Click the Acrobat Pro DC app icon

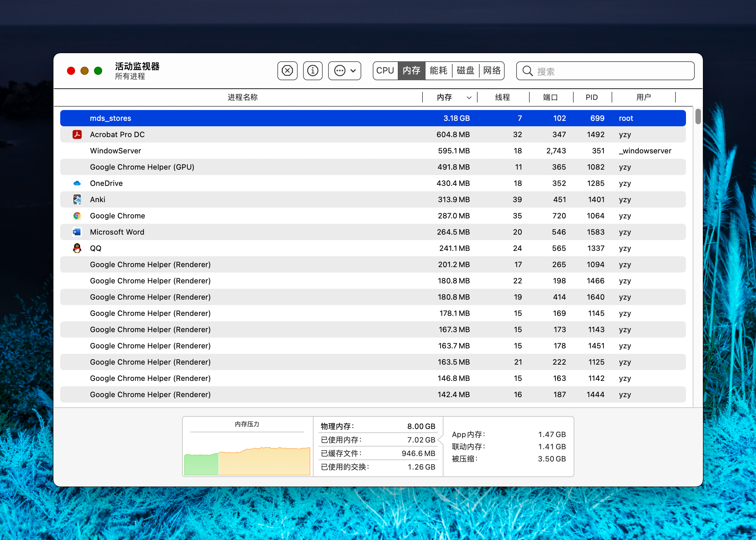(x=77, y=134)
